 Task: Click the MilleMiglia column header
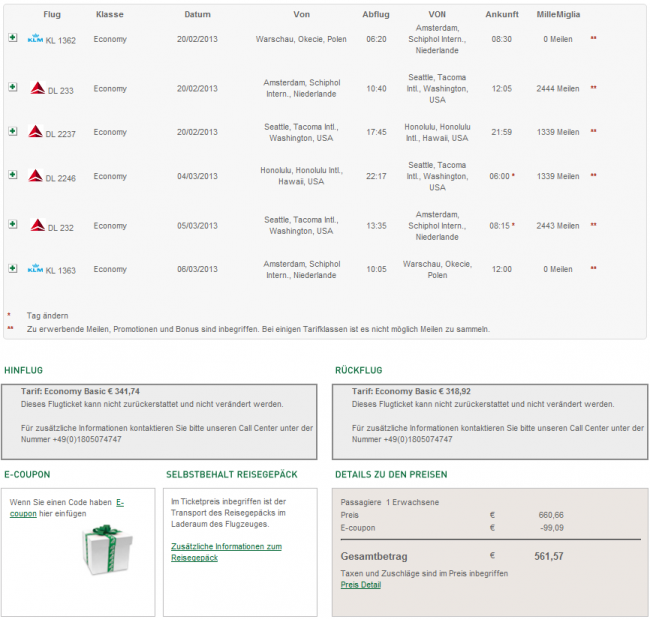point(558,15)
